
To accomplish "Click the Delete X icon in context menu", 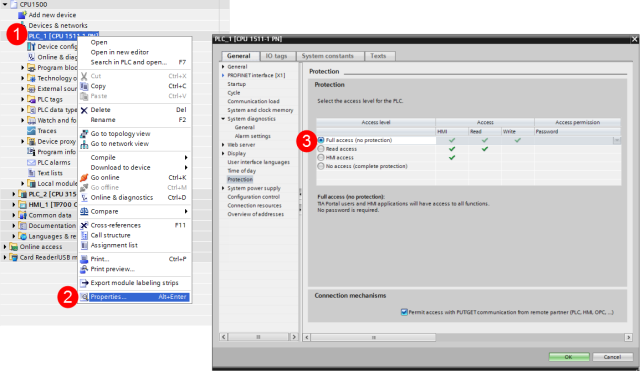I will click(84, 110).
